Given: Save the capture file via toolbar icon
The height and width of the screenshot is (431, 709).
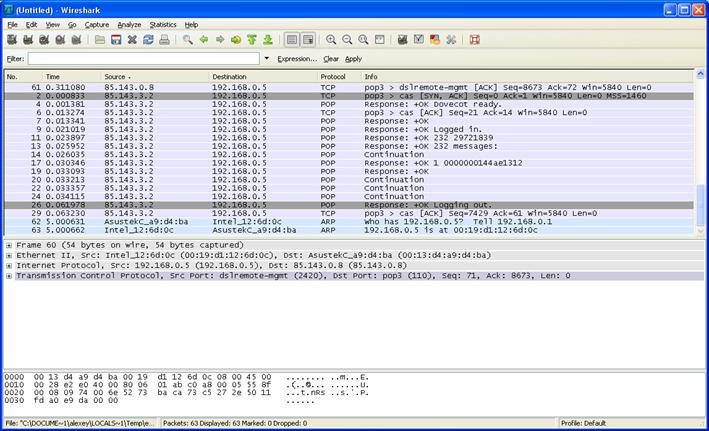Looking at the screenshot, I should [x=116, y=40].
